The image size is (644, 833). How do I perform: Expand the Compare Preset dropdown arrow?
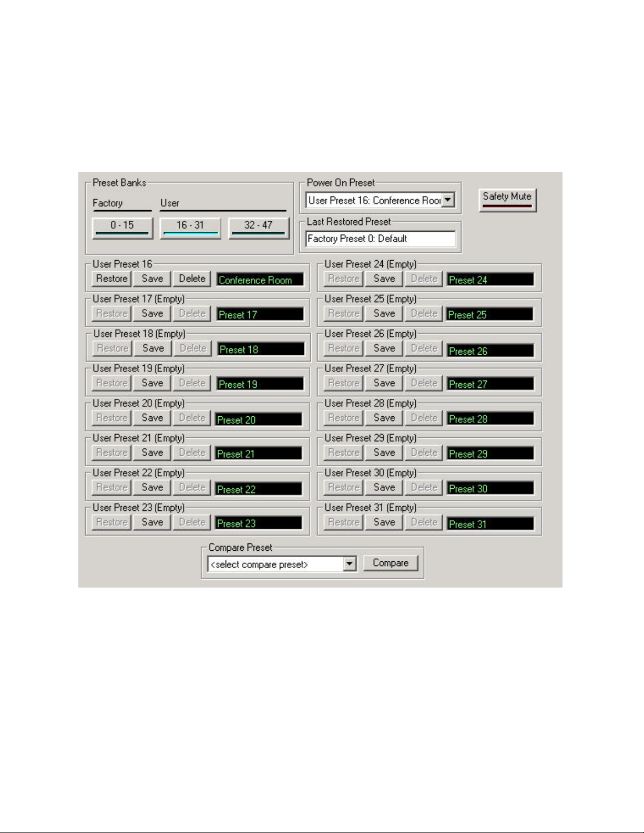pyautogui.click(x=350, y=564)
